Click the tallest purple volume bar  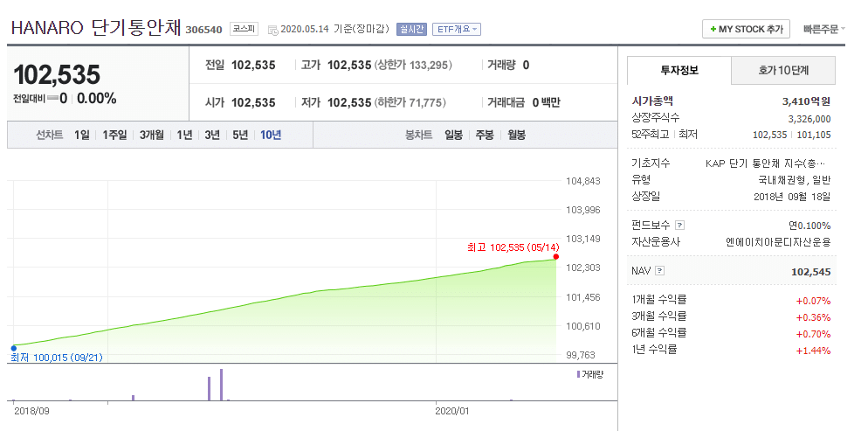[221, 385]
